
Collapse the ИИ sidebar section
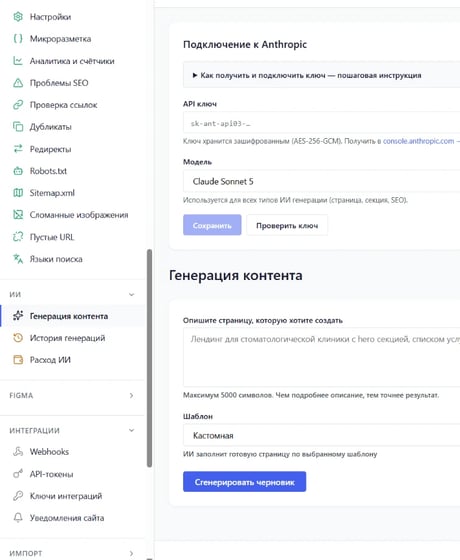pos(131,295)
